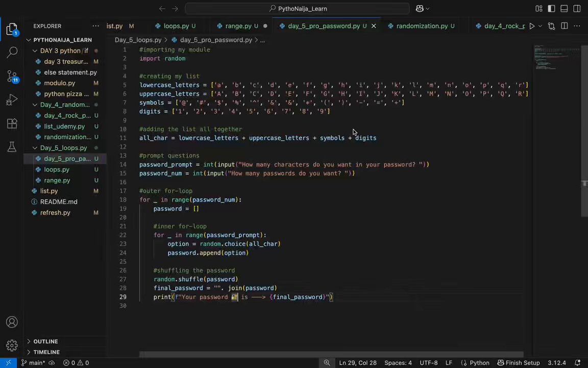Screen dimensions: 588x368
Task: Click Finish Setup in status bar
Action: [x=518, y=363]
